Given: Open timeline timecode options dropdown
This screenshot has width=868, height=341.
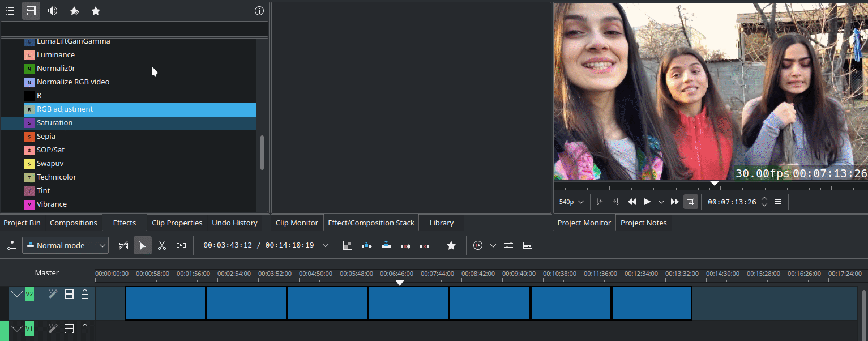Looking at the screenshot, I should [326, 245].
